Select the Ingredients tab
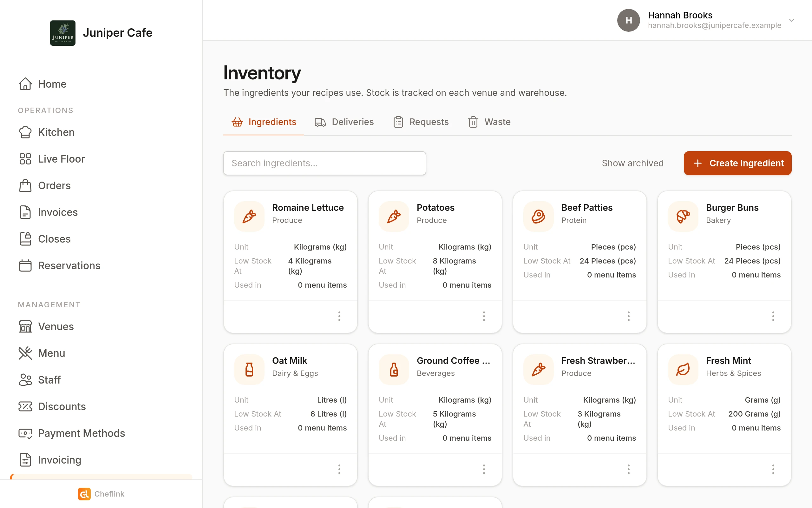812x508 pixels. (263, 122)
